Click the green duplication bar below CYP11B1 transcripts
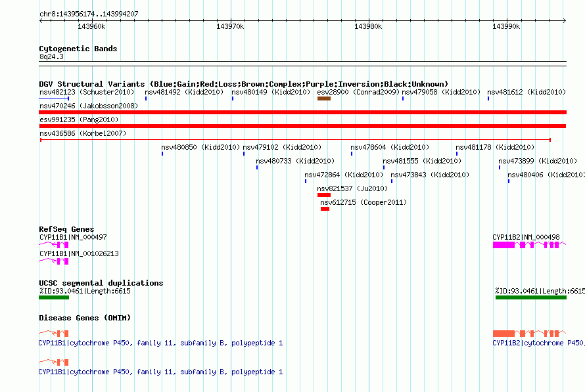This screenshot has height=392, width=585. click(54, 297)
